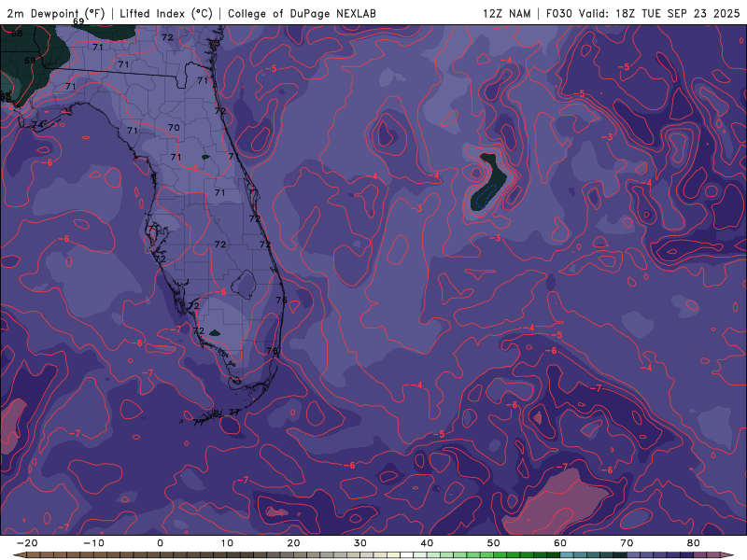Click the "12Z NAM" model run label
Viewport: 747px width, 560px height.
tap(506, 13)
